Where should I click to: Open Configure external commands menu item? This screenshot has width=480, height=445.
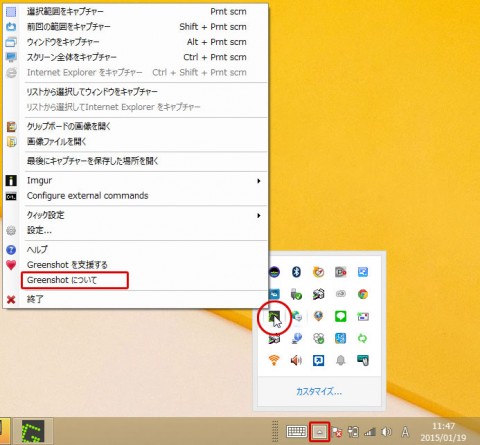click(x=135, y=196)
